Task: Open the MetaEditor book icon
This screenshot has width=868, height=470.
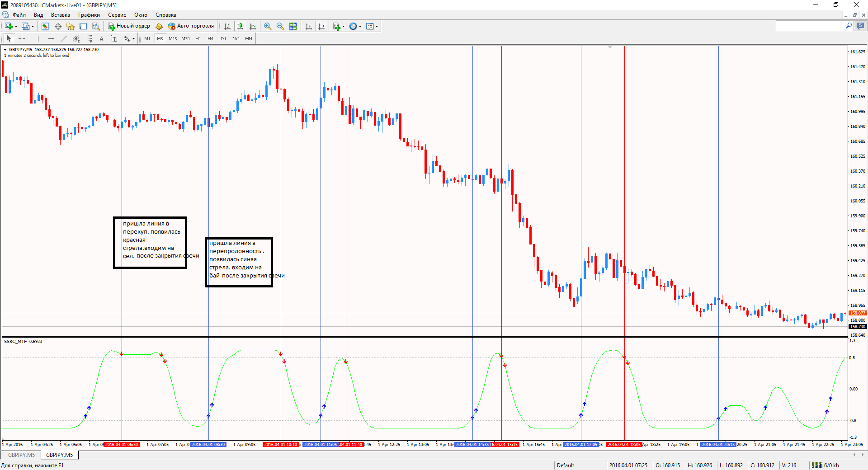Action: (x=159, y=26)
